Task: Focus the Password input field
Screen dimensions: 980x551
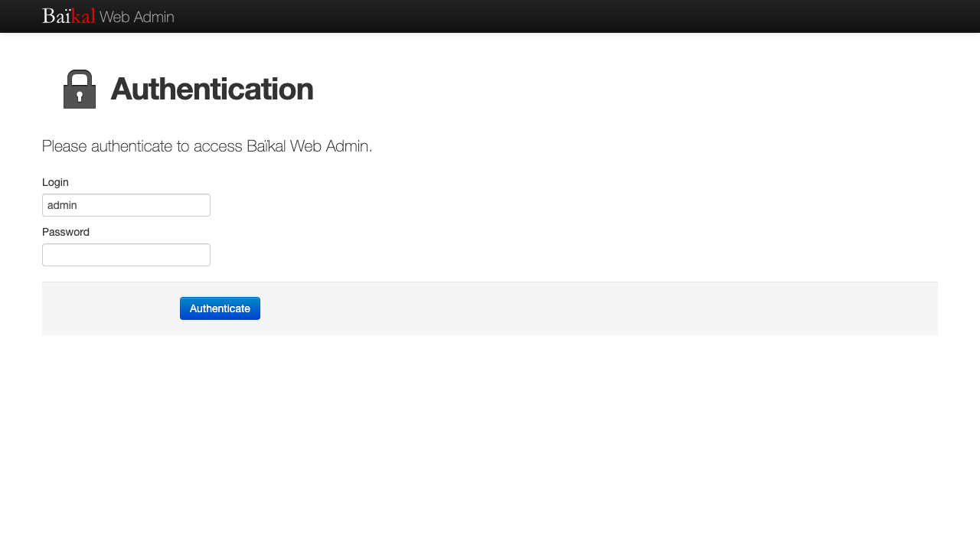Action: click(x=126, y=255)
